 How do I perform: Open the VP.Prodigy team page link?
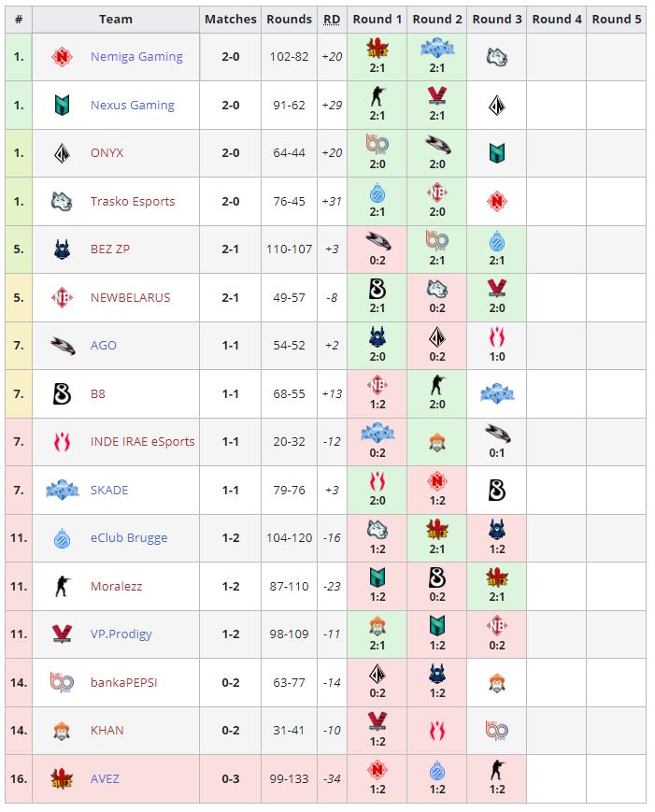pos(121,634)
